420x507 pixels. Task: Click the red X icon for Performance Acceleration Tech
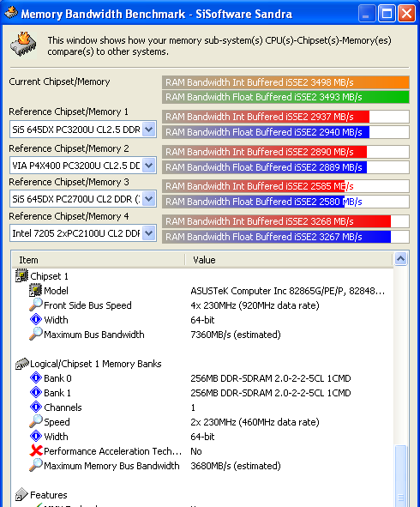pyautogui.click(x=36, y=450)
